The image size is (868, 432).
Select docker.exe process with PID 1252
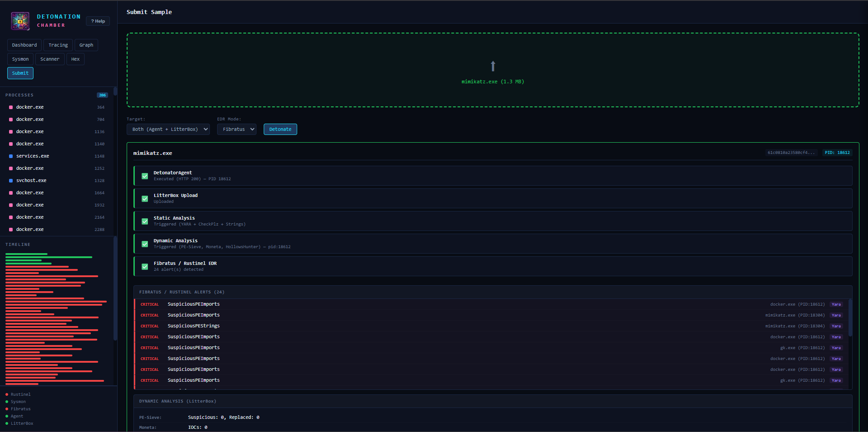[x=57, y=168]
